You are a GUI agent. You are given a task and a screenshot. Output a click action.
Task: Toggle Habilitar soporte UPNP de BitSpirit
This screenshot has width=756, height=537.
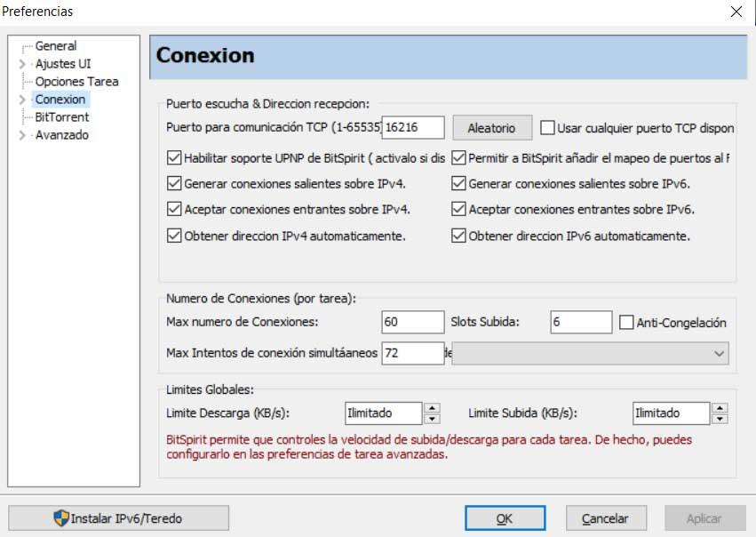click(x=173, y=157)
